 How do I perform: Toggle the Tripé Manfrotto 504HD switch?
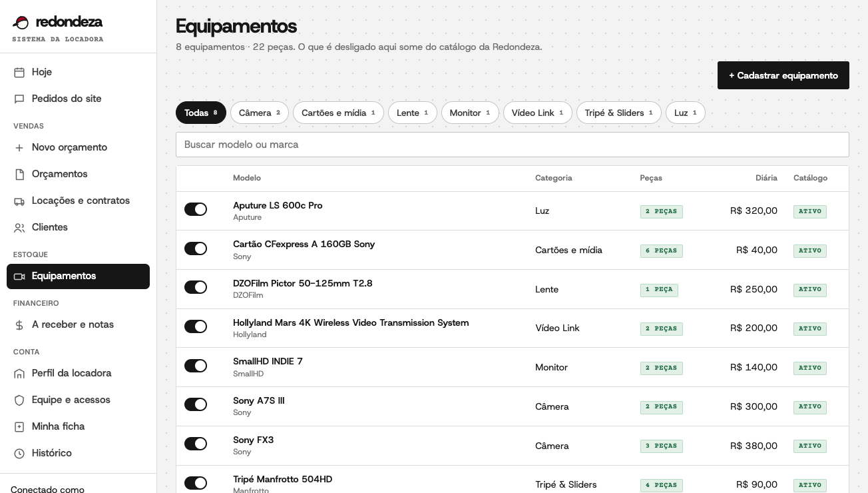196,483
